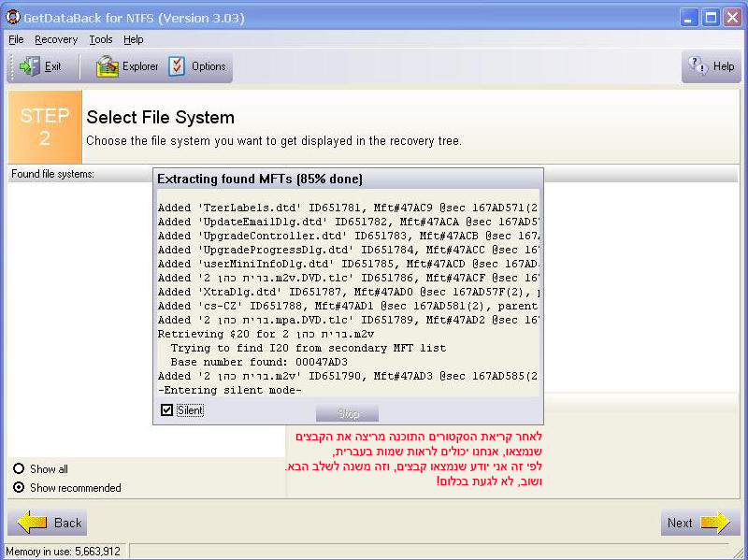748x560 pixels.
Task: Click the Options toolbar label
Action: pos(209,66)
